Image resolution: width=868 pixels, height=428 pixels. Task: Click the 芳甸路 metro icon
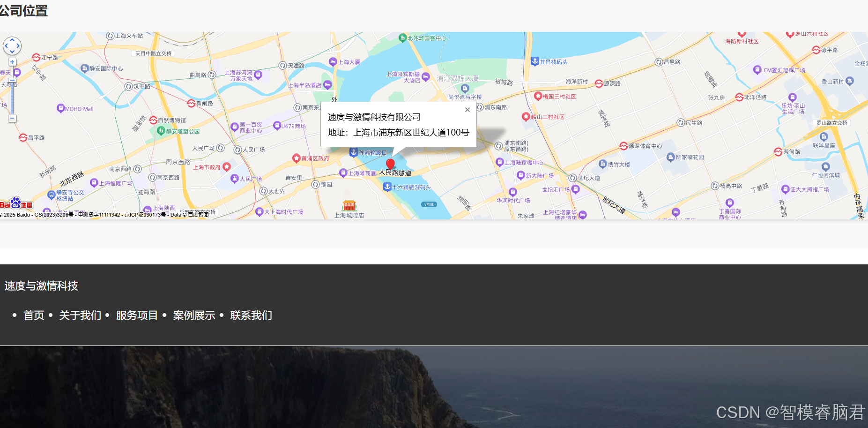click(778, 152)
